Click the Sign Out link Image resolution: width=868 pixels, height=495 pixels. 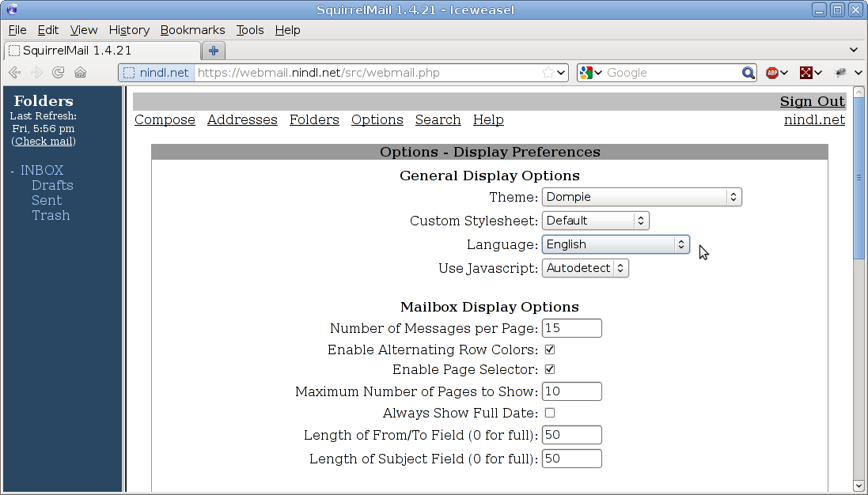tap(812, 101)
